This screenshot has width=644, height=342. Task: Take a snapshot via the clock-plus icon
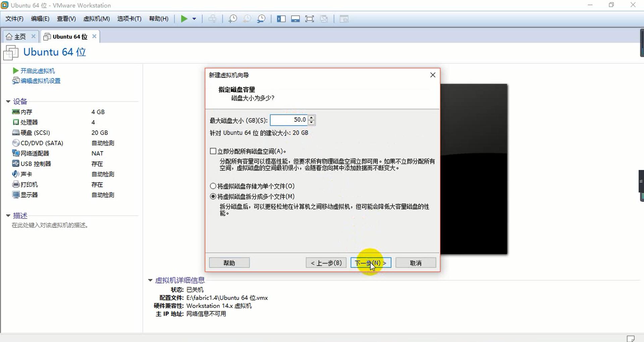(x=232, y=19)
